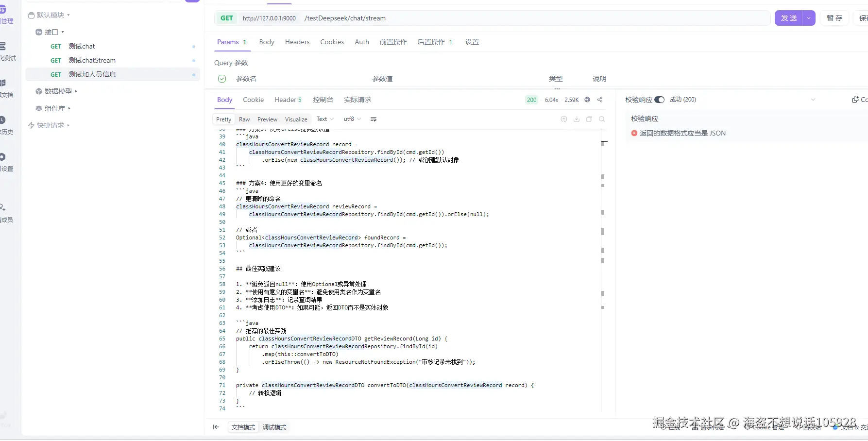868x441 pixels.
Task: Open the 控制台 tab
Action: point(323,100)
